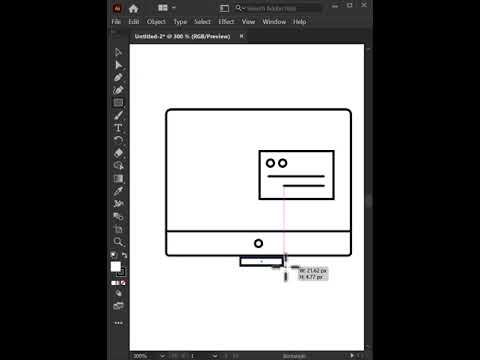Screen dimensions: 480x360
Task: Select the Artboard tool
Action: (x=118, y=229)
